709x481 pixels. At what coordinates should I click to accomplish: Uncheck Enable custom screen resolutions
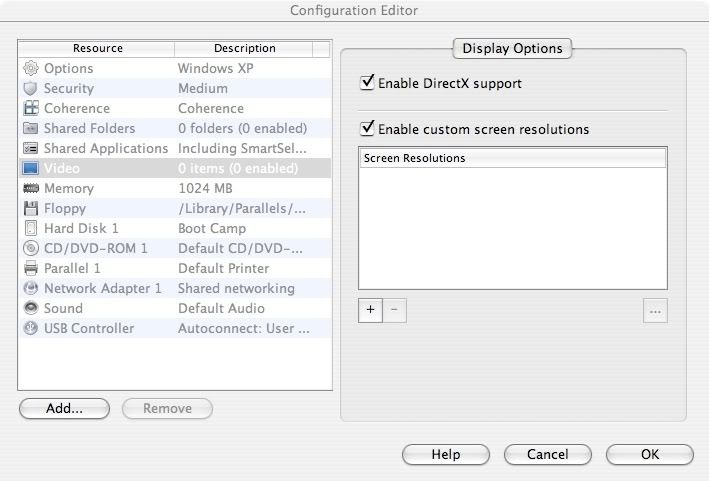coord(367,128)
